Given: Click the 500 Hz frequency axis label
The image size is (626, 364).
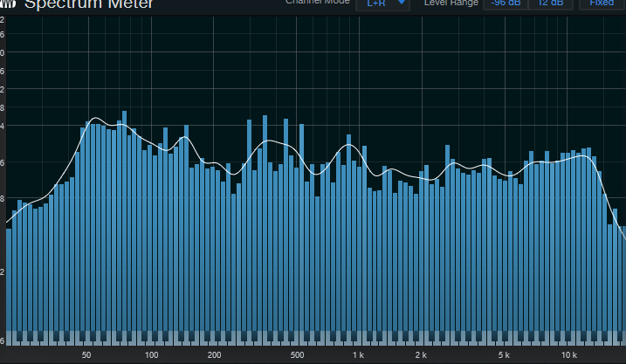Looking at the screenshot, I should click(297, 354).
